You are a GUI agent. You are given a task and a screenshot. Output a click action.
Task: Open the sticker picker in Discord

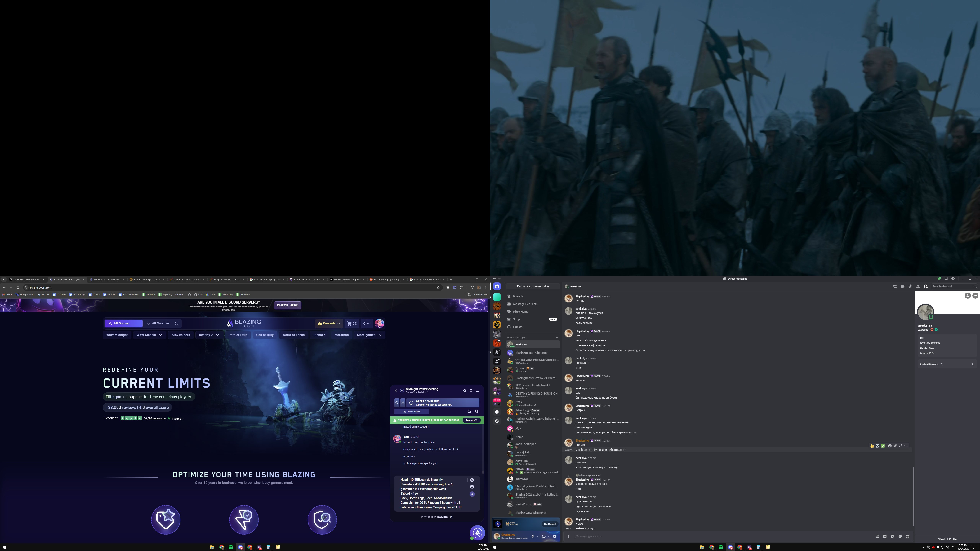click(892, 536)
